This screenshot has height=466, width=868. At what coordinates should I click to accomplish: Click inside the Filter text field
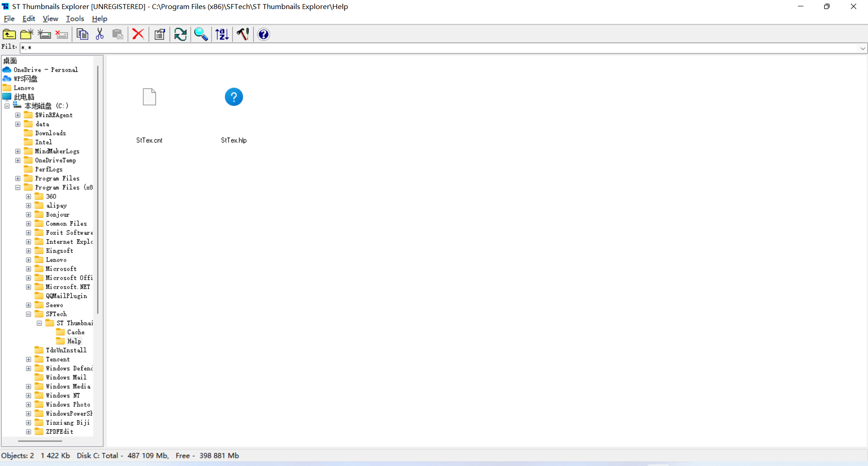[407, 48]
